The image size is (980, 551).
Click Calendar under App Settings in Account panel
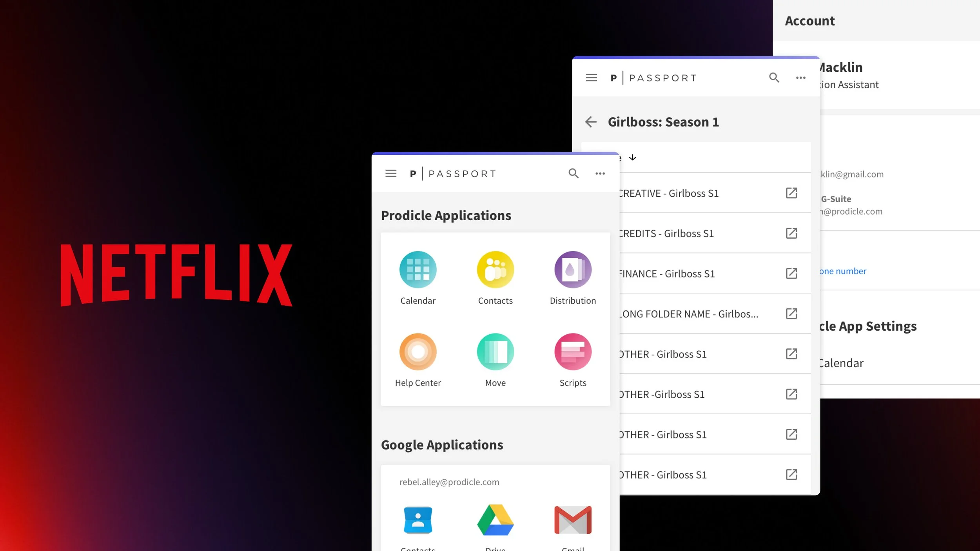842,363
